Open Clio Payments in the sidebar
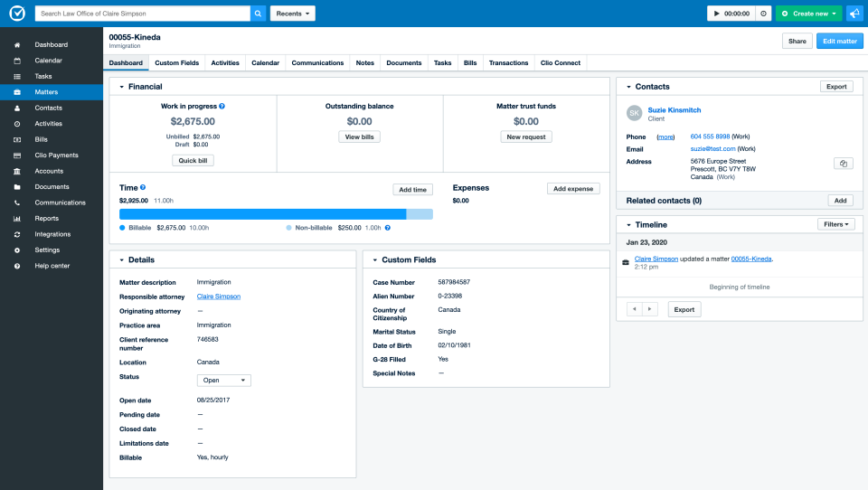The height and width of the screenshot is (490, 868). (52, 155)
